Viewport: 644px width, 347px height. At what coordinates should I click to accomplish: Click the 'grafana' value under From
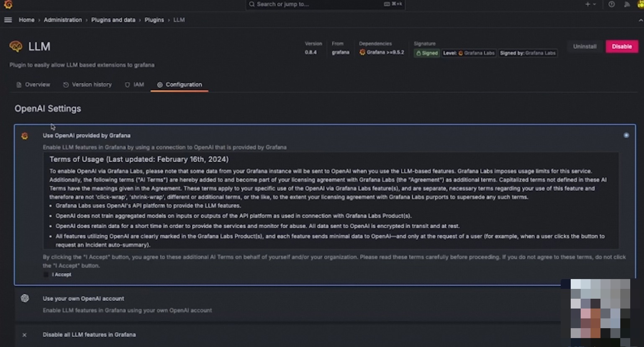(x=340, y=52)
